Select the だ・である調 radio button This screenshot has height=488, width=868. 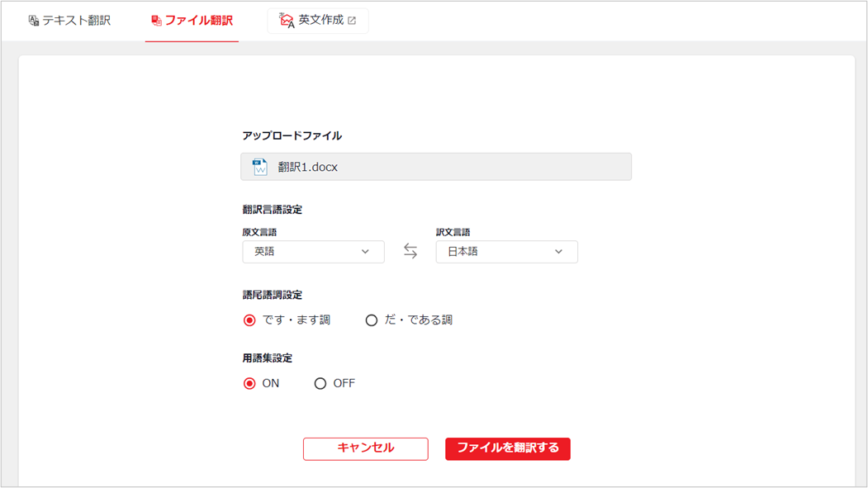click(x=372, y=320)
